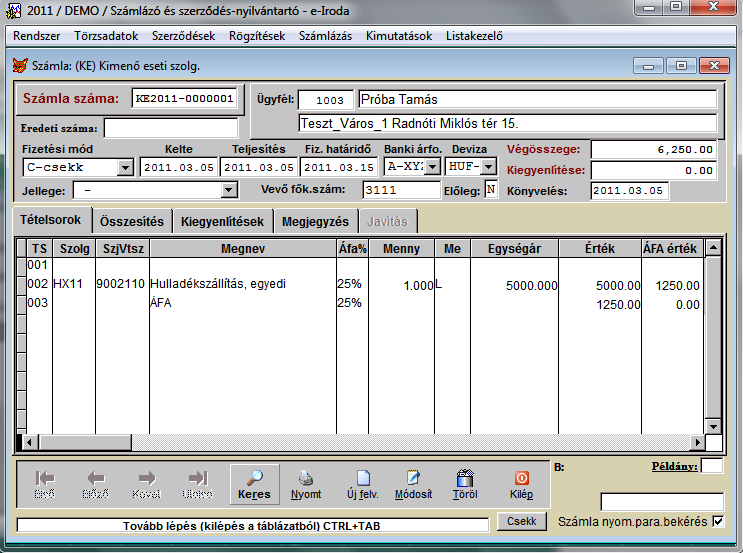The height and width of the screenshot is (553, 743).
Task: Select the Kiegyenlítések tab
Action: coord(222,221)
